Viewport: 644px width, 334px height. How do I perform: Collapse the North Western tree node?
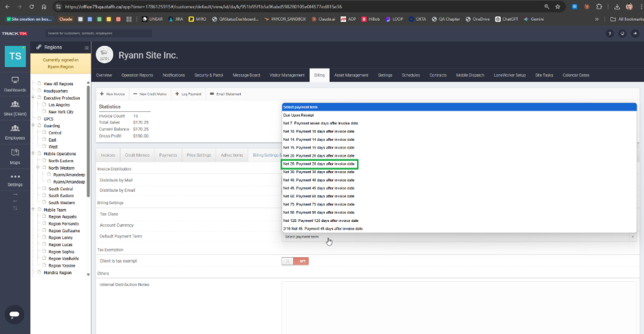point(39,168)
